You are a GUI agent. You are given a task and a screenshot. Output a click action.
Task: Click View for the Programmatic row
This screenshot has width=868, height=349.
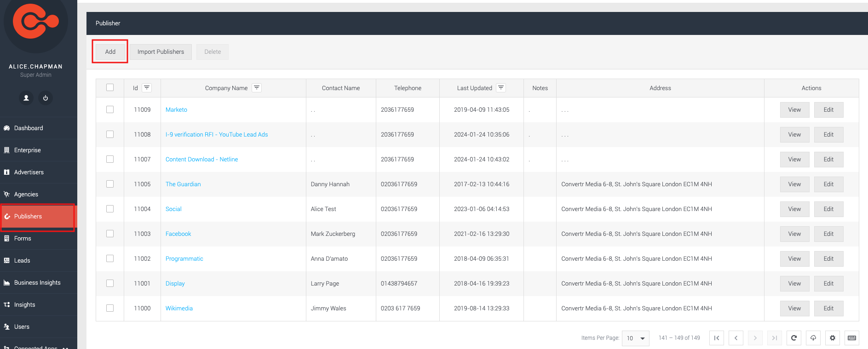[x=794, y=259]
